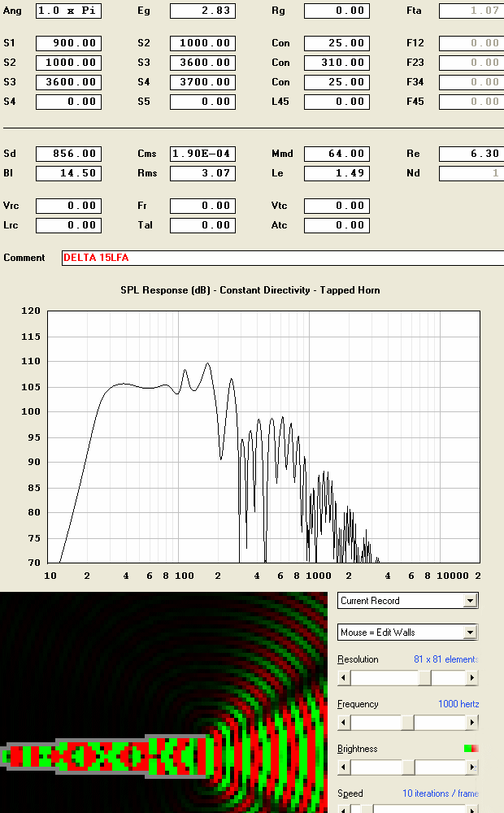The image size is (504, 813).
Task: Open the Mouse = Edit Walls dropdown
Action: 470,633
